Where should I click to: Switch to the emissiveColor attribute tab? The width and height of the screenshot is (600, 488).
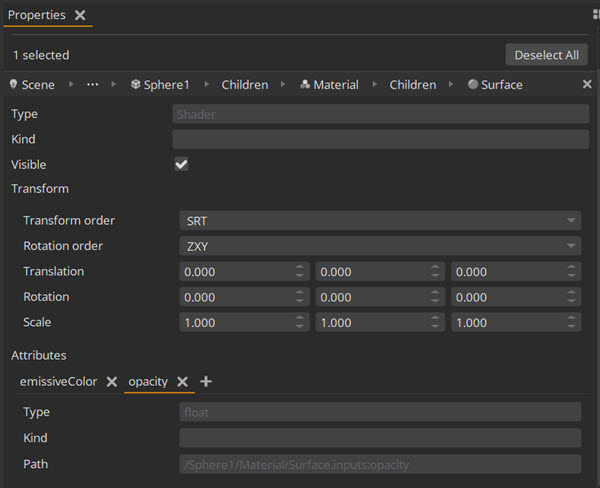[x=58, y=382]
